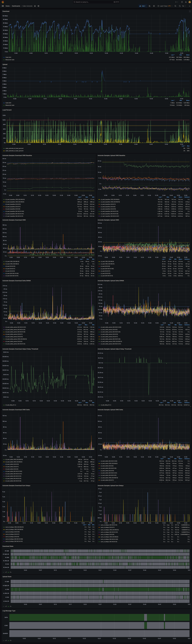Click Autorate Samples Download OWD Baseline title
The height and width of the screenshot is (644, 192).
[17, 155]
